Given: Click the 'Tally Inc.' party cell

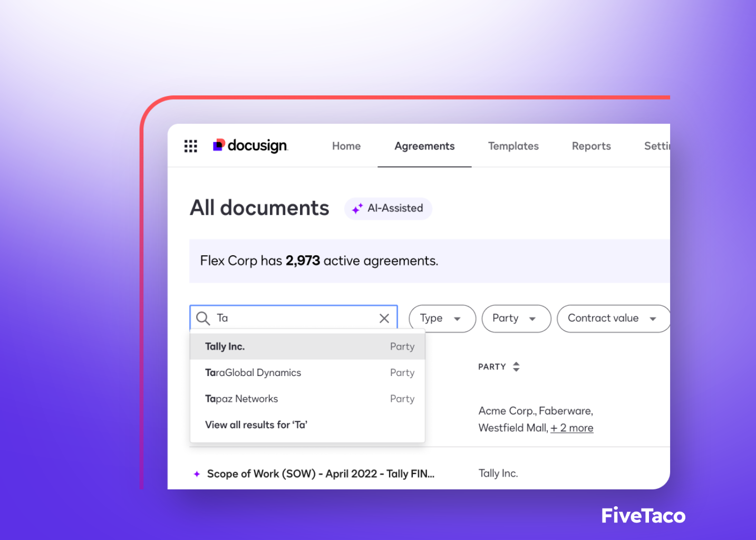Looking at the screenshot, I should click(498, 474).
